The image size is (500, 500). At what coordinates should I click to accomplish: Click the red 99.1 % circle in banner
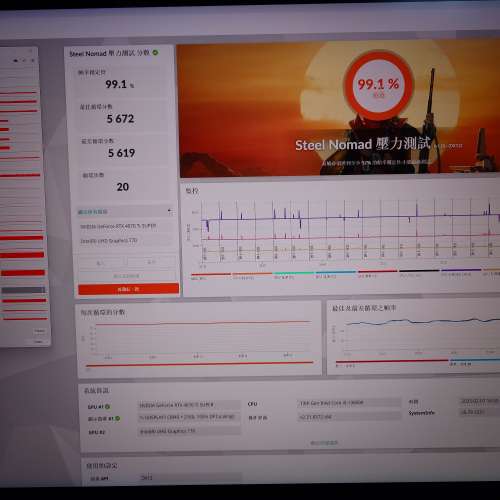pos(378,85)
